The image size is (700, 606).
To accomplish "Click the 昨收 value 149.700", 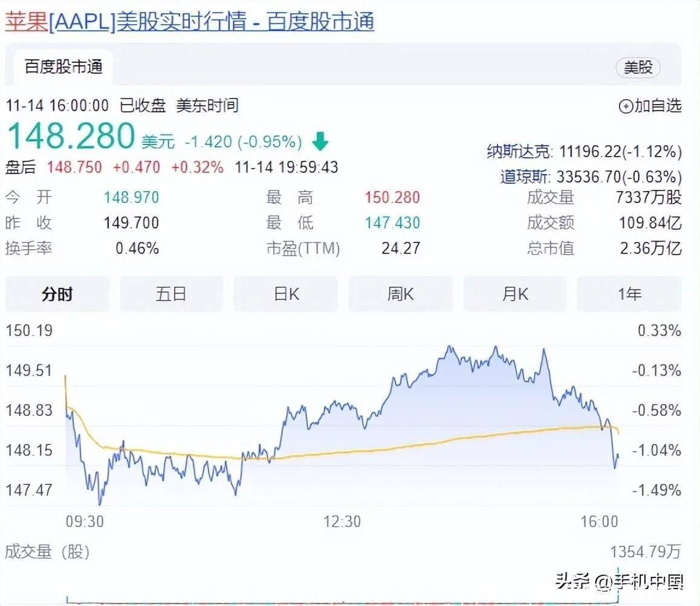I will pyautogui.click(x=131, y=223).
